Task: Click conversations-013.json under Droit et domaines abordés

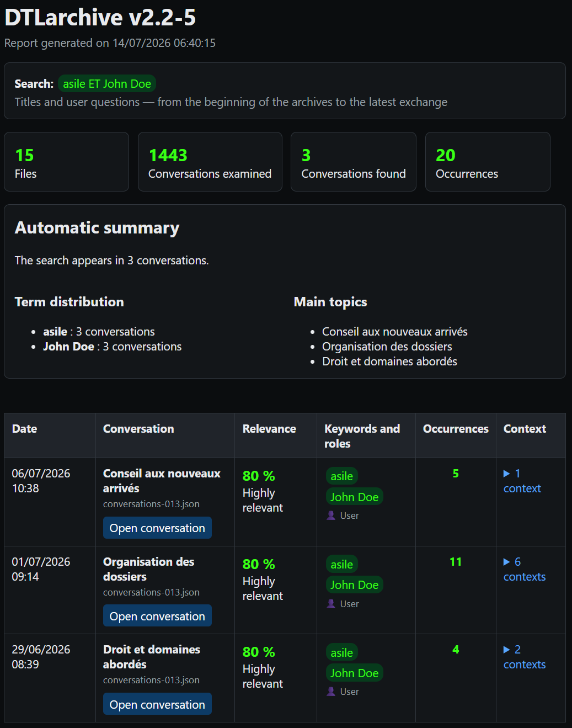Action: [151, 680]
